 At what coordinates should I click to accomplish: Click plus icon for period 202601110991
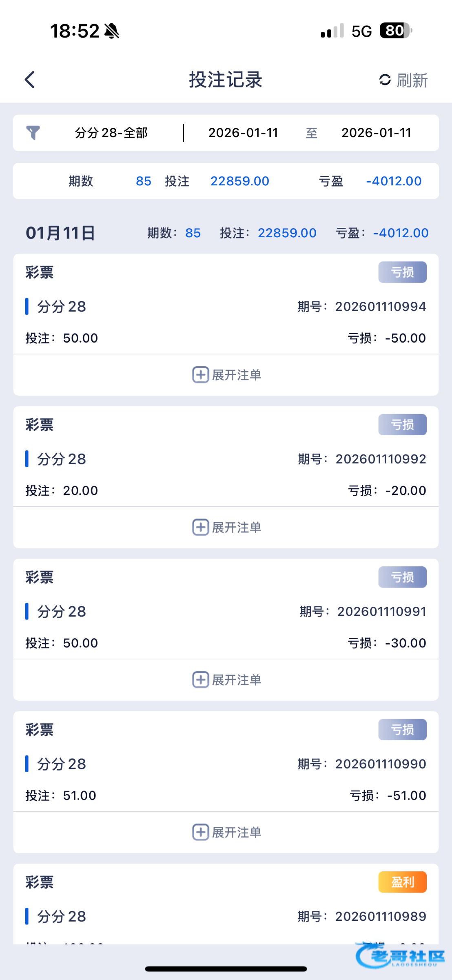click(200, 679)
